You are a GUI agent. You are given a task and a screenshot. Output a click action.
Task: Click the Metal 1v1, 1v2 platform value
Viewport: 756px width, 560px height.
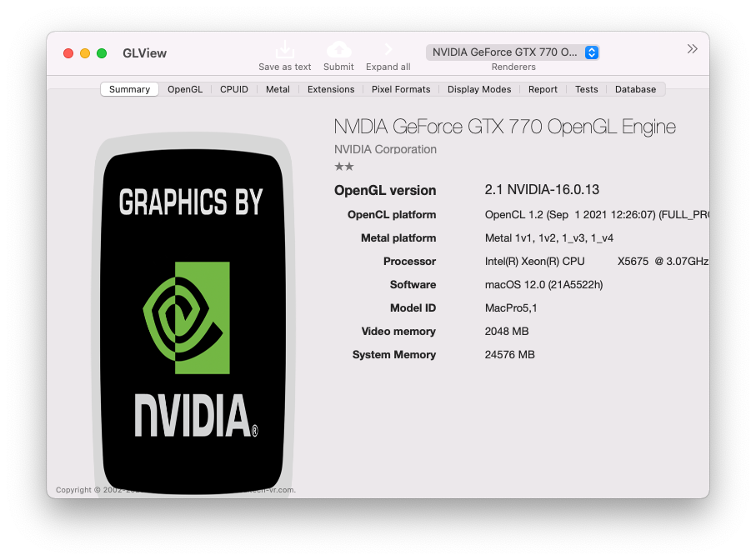(549, 237)
